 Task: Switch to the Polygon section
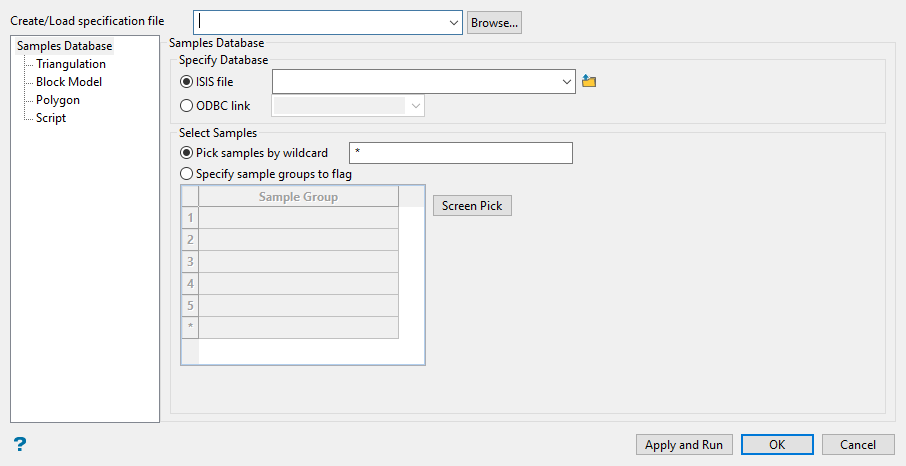click(58, 99)
